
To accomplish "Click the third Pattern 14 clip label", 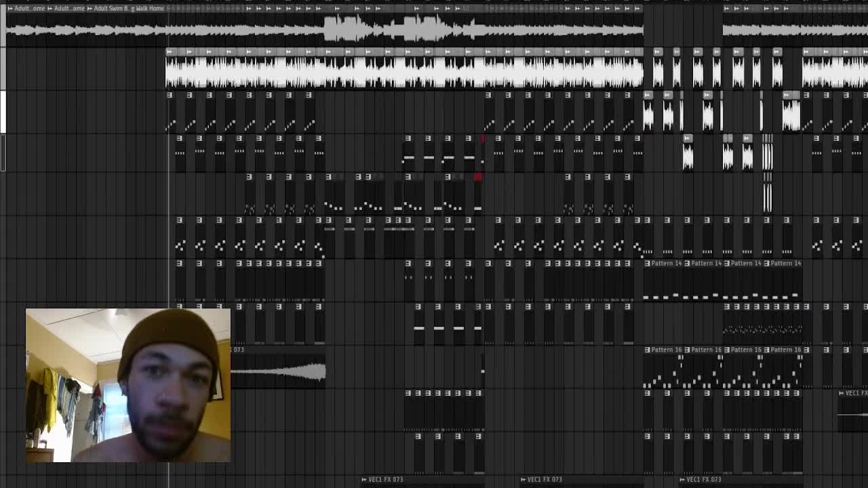I will [747, 263].
